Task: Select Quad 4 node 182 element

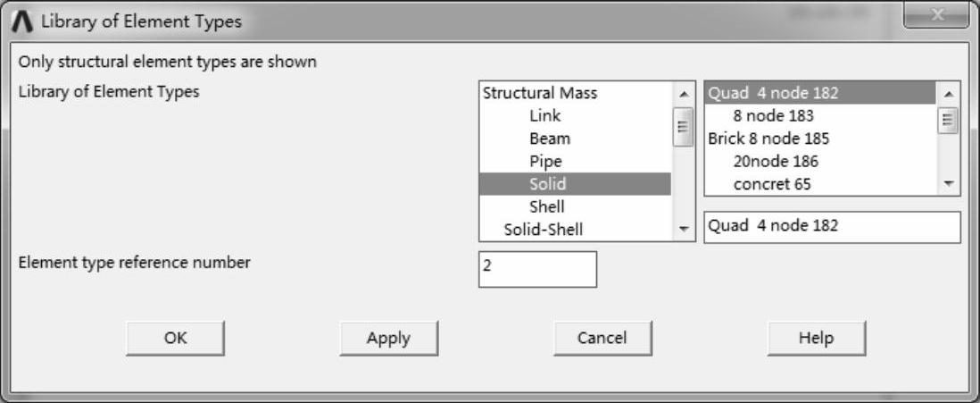Action: [773, 93]
